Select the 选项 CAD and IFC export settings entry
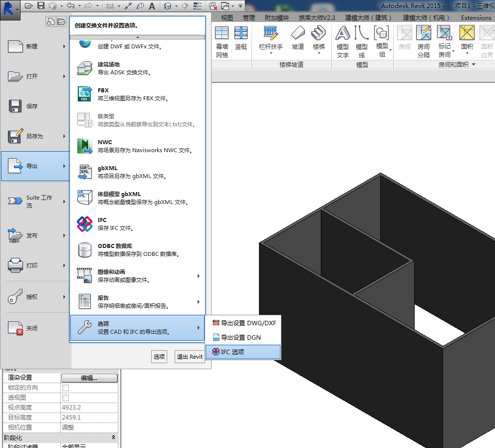495x448 pixels. 137,328
